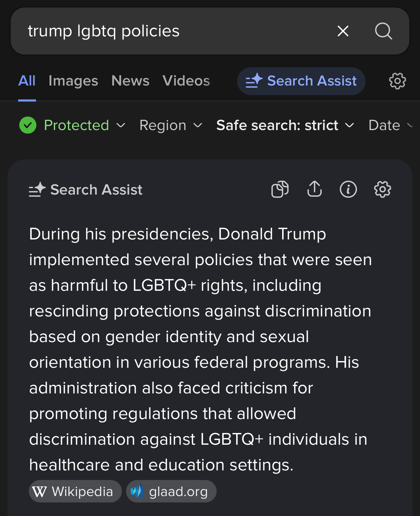Tap the magnifying glass search icon
This screenshot has height=516, width=420.
pos(384,31)
